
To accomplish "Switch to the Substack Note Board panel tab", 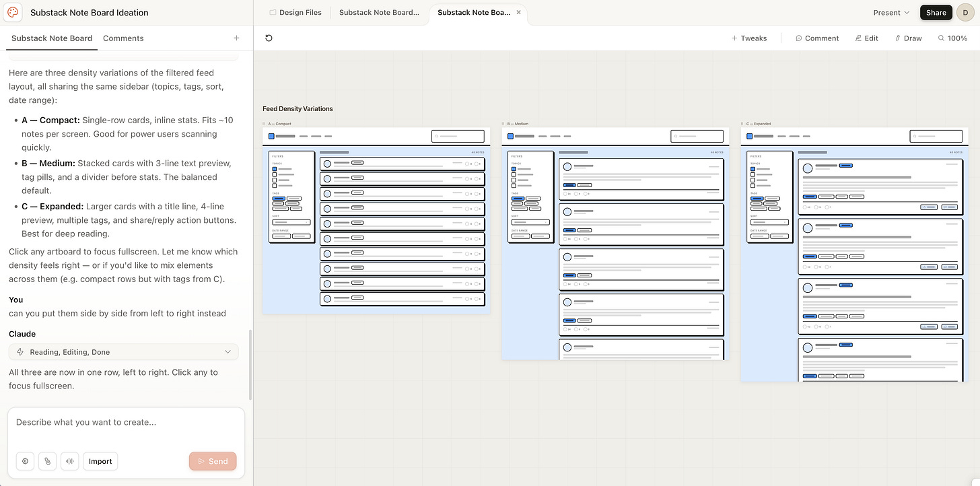I will (x=52, y=38).
